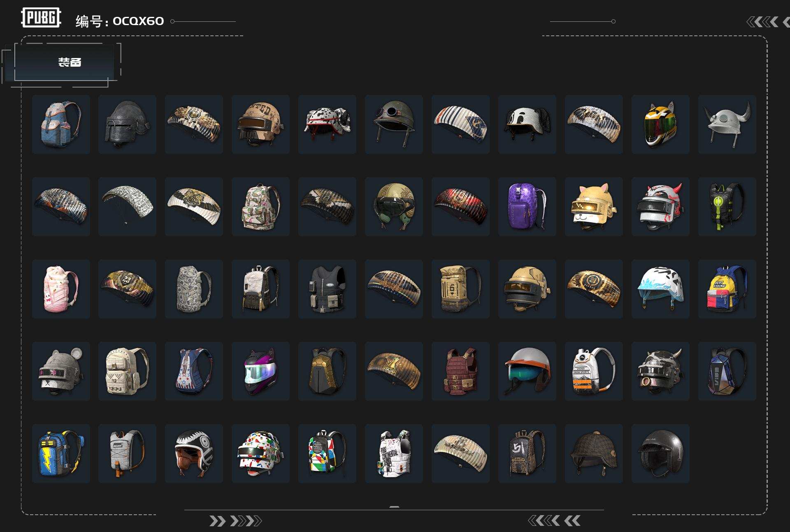The image size is (790, 532).
Task: Choose the tan WANTED-lettered helmet
Action: pos(261,124)
